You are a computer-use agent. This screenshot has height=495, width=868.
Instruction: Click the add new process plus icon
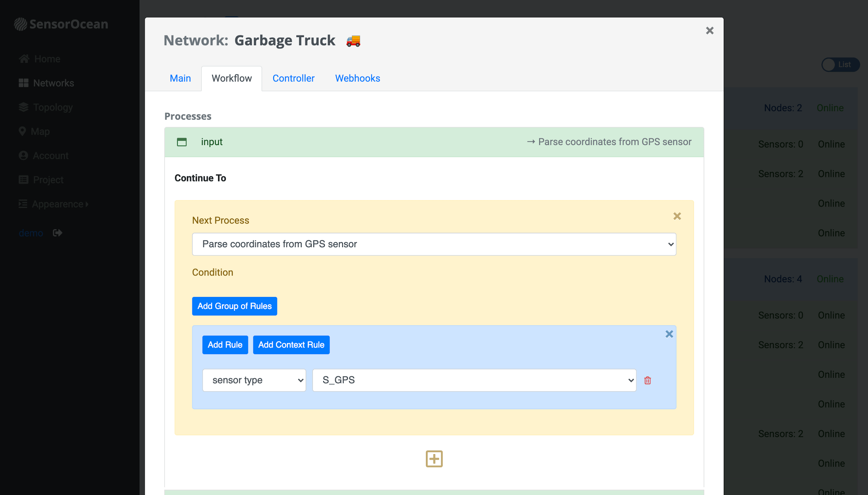pos(433,459)
